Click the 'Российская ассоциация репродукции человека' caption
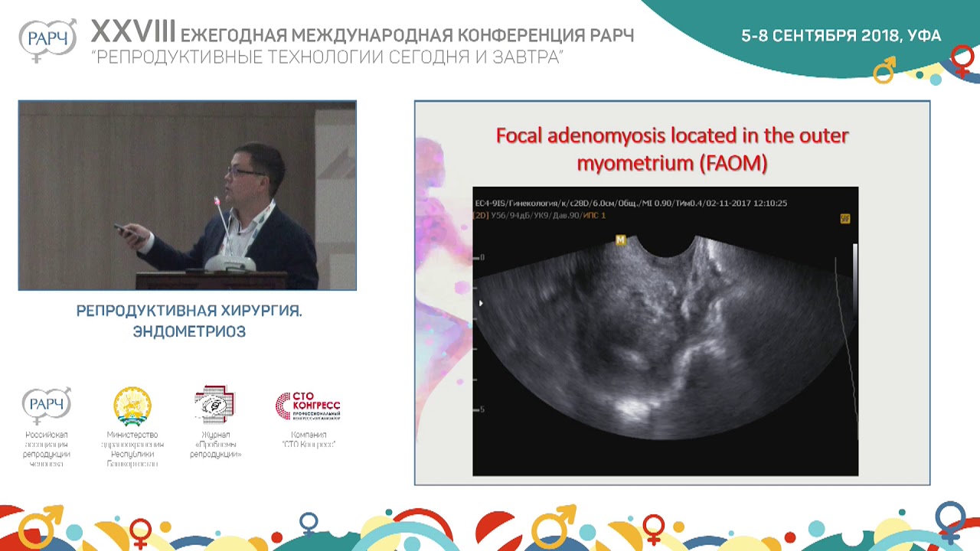This screenshot has height=551, width=980. click(47, 449)
